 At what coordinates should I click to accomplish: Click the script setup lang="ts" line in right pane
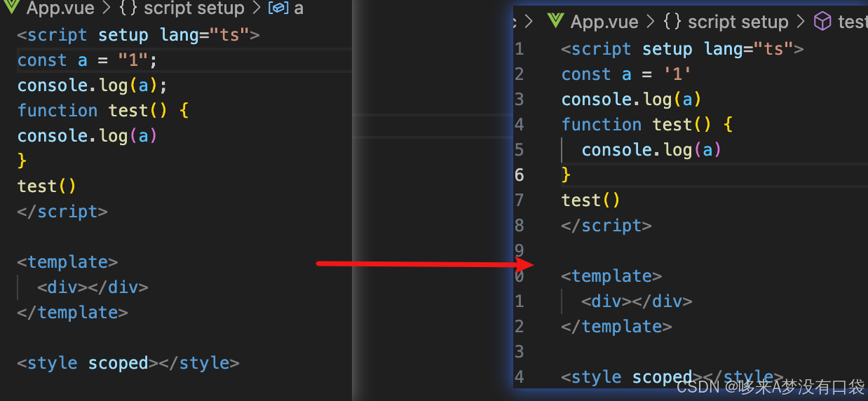(683, 49)
